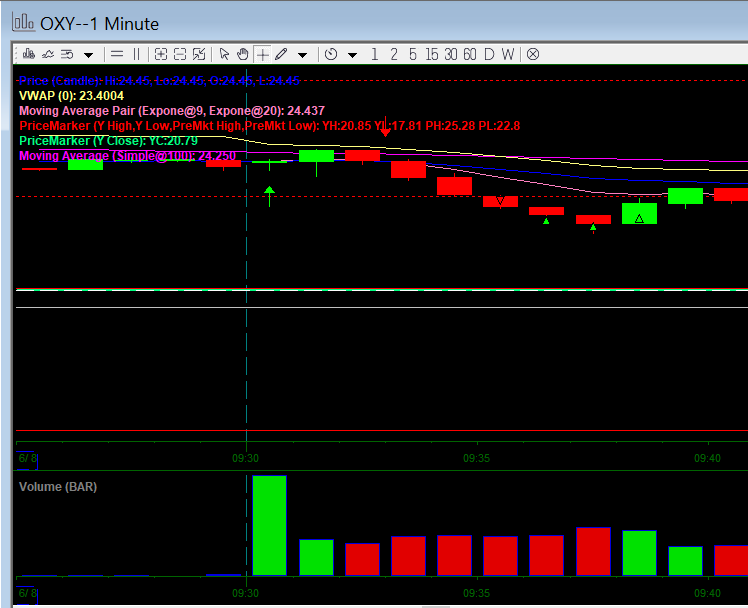Image resolution: width=748 pixels, height=608 pixels.
Task: Click the zoom out icon
Action: pyautogui.click(x=180, y=54)
